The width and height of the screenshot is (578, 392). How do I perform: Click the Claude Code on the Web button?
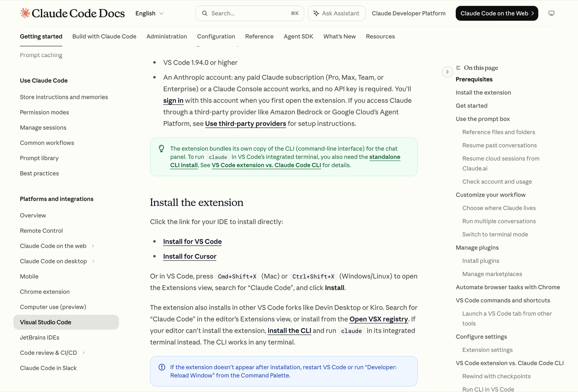coord(497,13)
